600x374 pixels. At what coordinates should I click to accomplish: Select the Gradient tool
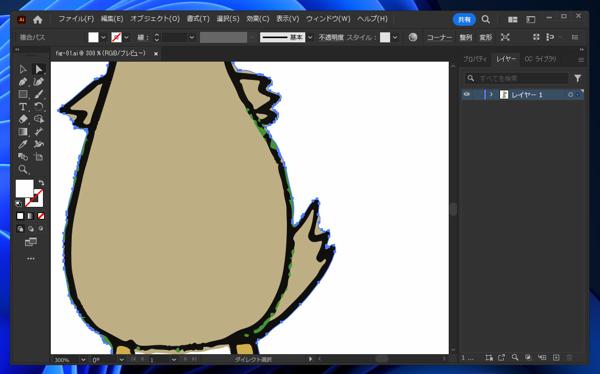click(23, 132)
